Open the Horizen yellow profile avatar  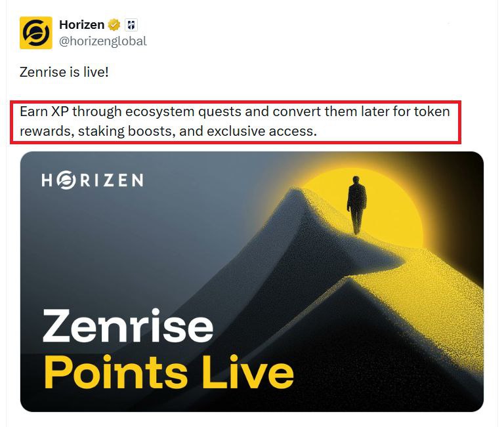coord(35,33)
